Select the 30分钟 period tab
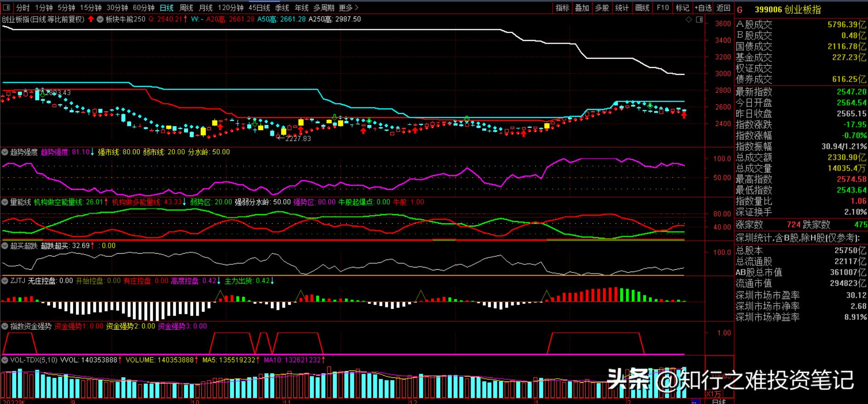The image size is (868, 404). pyautogui.click(x=117, y=8)
